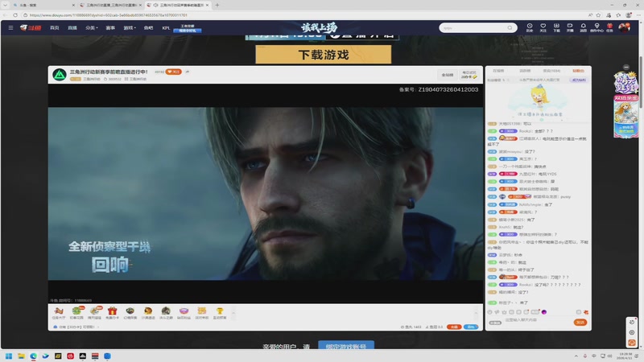Open the 首页 home nav item
The height and width of the screenshot is (362, 644).
click(x=55, y=28)
